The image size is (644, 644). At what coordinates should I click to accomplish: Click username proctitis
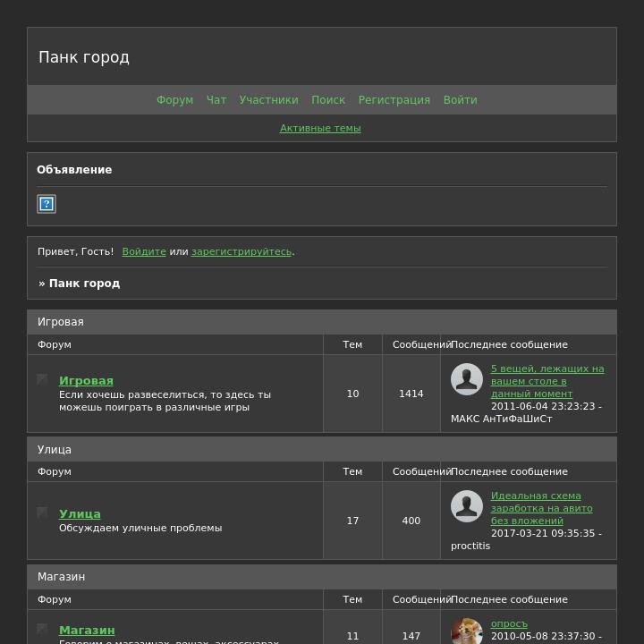point(470,546)
